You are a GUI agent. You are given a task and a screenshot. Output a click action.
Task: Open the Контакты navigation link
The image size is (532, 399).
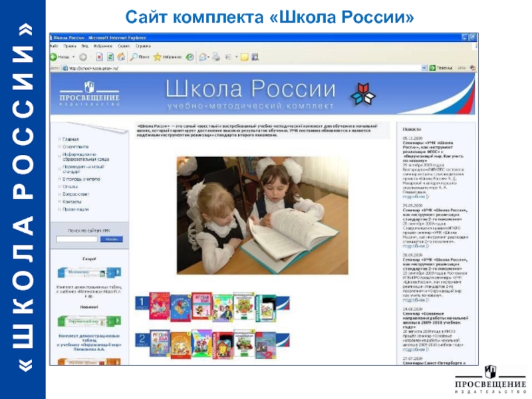[72, 202]
